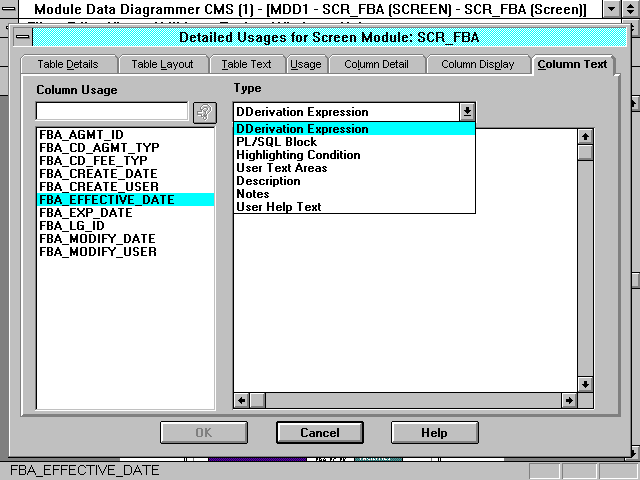The width and height of the screenshot is (640, 480).
Task: Pick User Help Text in dropdown
Action: [x=279, y=207]
